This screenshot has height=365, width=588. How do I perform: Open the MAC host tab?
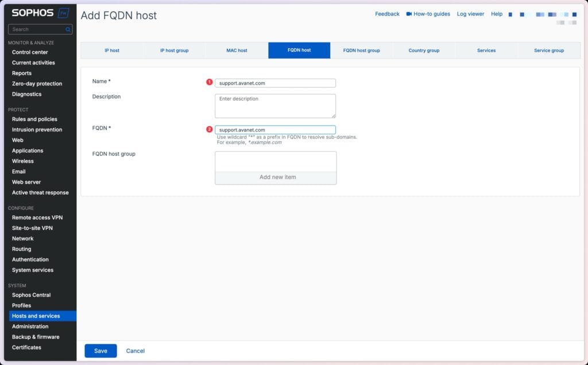pos(237,50)
